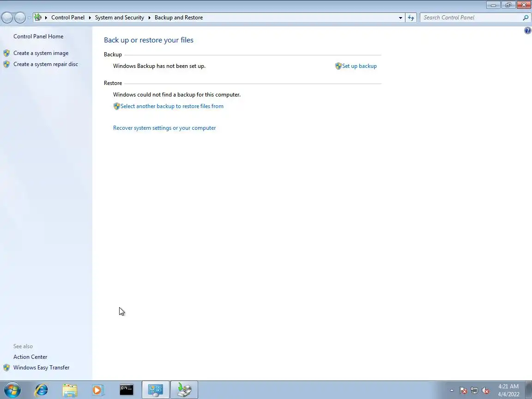Expand the arrow after Control Panel breadcrumb
The image size is (532, 399).
(90, 18)
